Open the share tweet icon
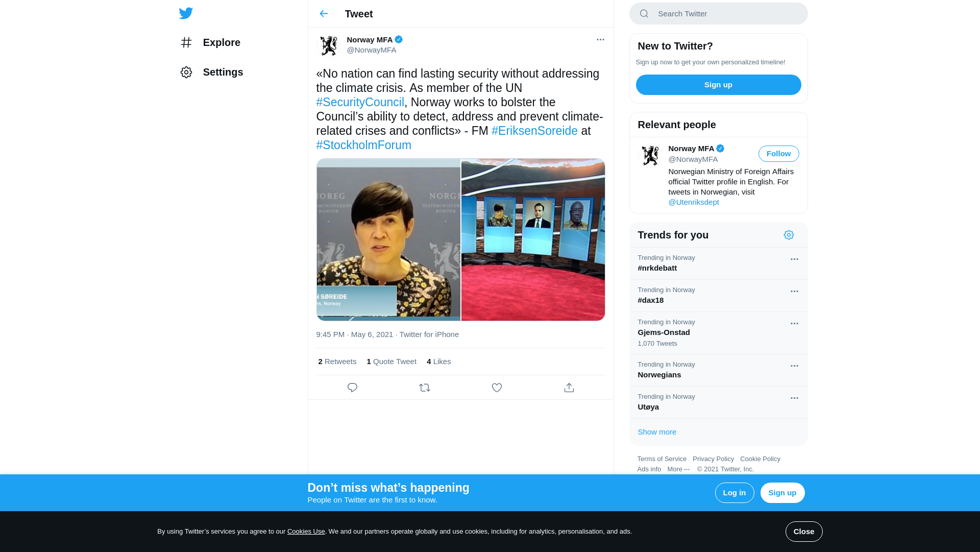The width and height of the screenshot is (980, 552). click(x=569, y=388)
